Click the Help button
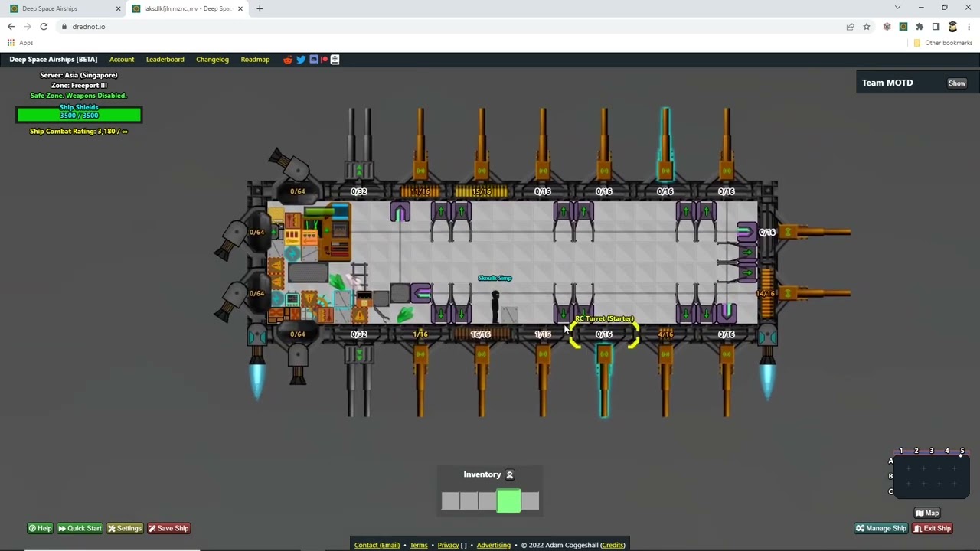 pyautogui.click(x=40, y=528)
